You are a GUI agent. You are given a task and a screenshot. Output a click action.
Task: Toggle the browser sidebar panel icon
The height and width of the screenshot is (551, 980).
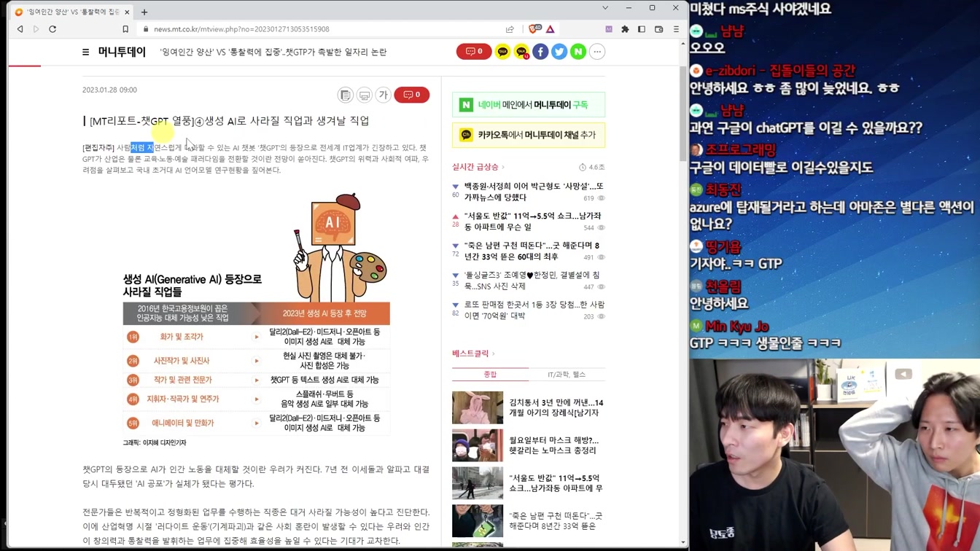pyautogui.click(x=642, y=29)
